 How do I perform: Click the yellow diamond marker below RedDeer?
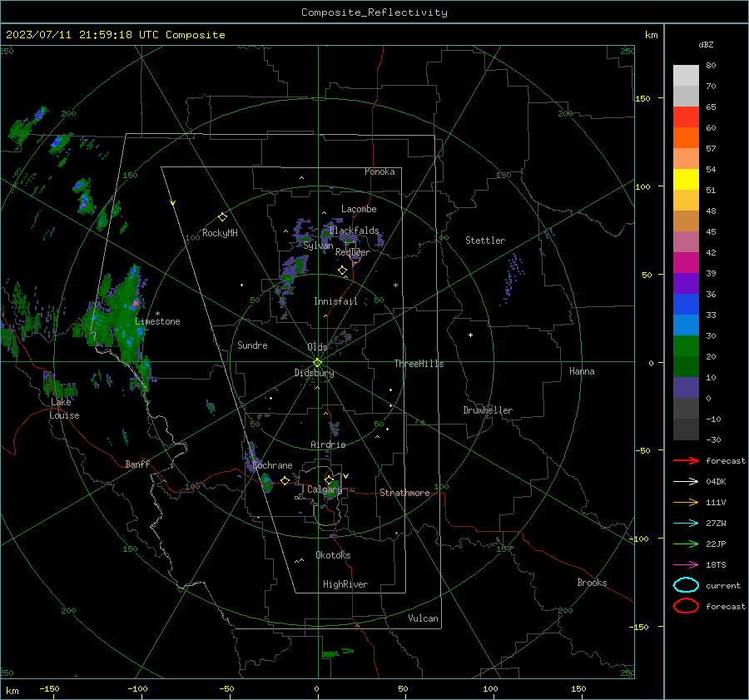tap(342, 271)
